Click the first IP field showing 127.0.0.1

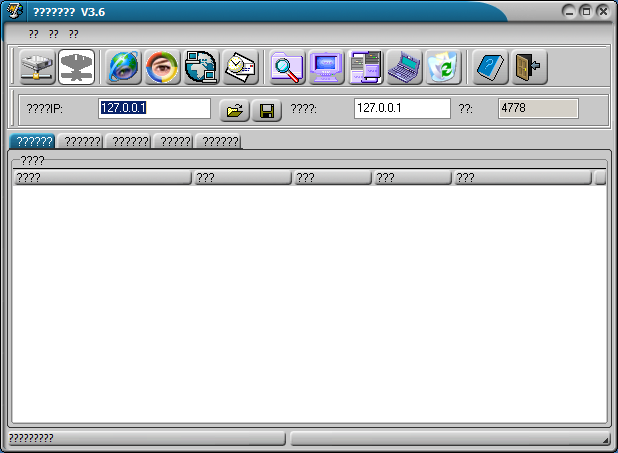tap(154, 108)
